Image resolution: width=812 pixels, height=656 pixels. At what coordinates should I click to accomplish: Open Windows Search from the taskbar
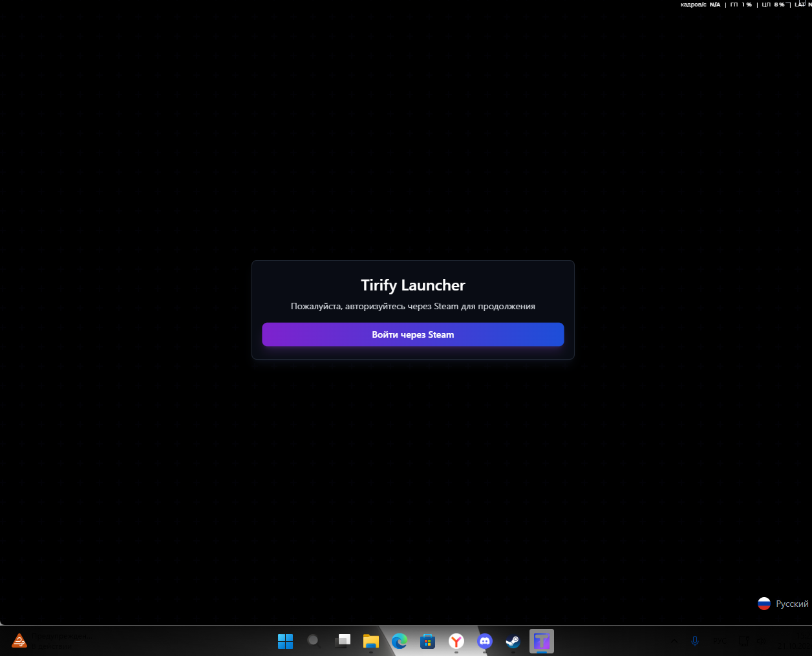(x=314, y=641)
